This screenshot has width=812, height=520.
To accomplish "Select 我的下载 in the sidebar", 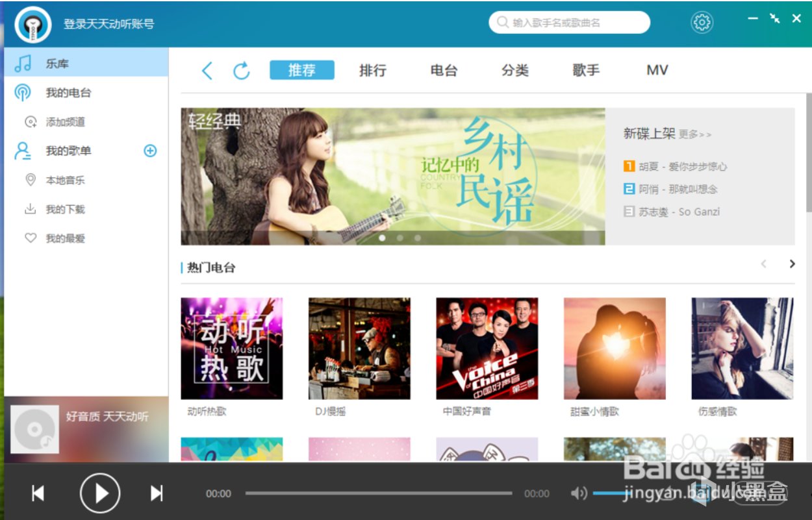I will 86,209.
